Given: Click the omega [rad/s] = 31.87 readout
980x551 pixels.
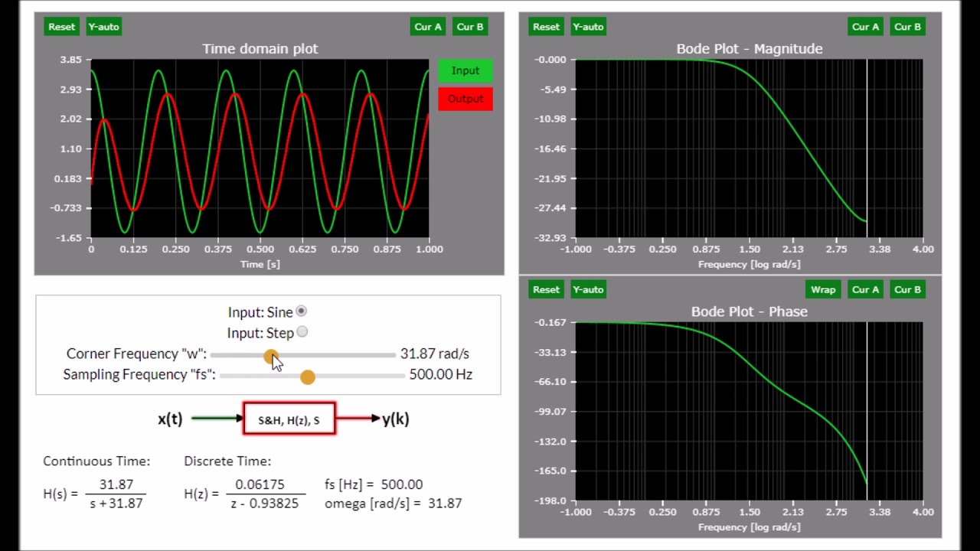Looking at the screenshot, I should [x=394, y=504].
